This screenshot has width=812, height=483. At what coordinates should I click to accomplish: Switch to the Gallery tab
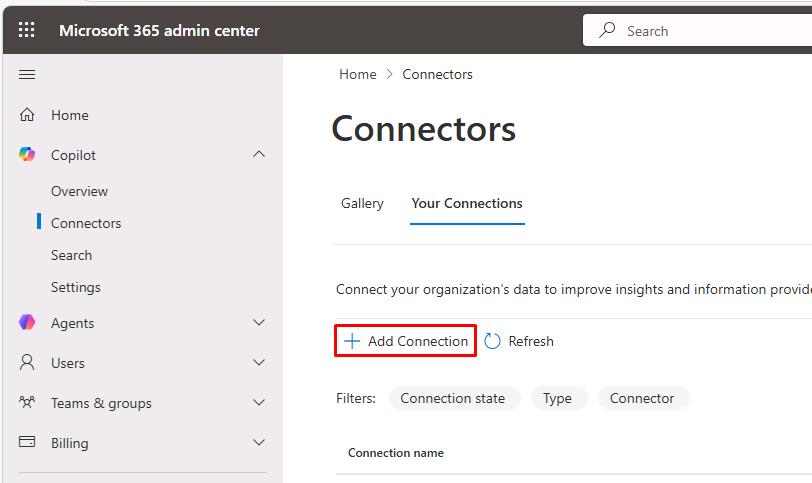(362, 203)
